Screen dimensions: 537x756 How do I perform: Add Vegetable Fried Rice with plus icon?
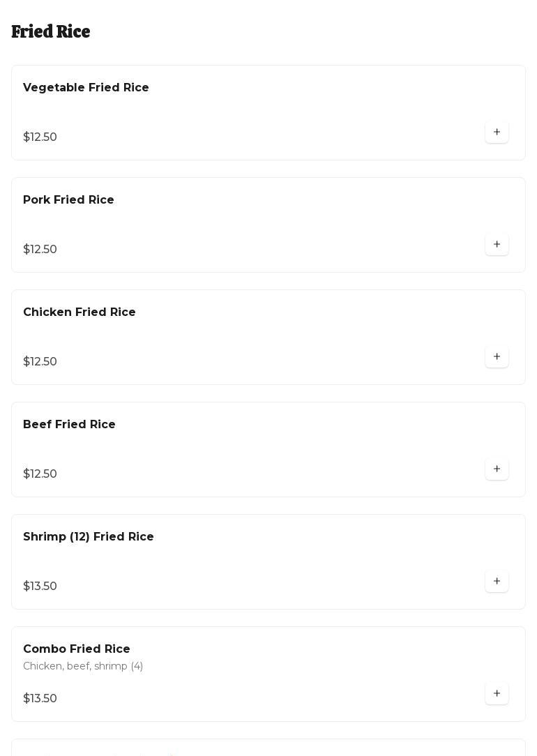(x=497, y=133)
